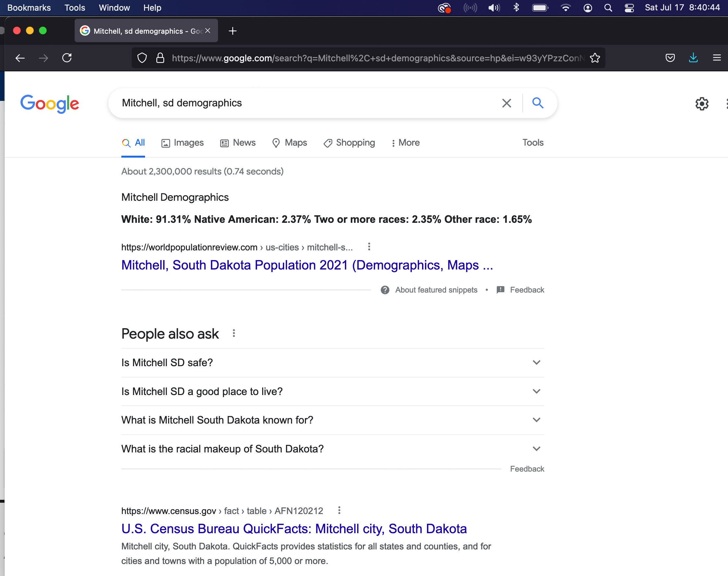The width and height of the screenshot is (728, 576).
Task: Go back with the browser back arrow
Action: coord(20,58)
